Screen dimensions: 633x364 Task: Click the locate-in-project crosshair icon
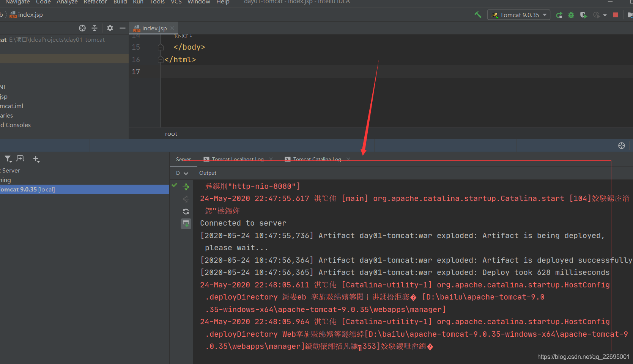82,28
